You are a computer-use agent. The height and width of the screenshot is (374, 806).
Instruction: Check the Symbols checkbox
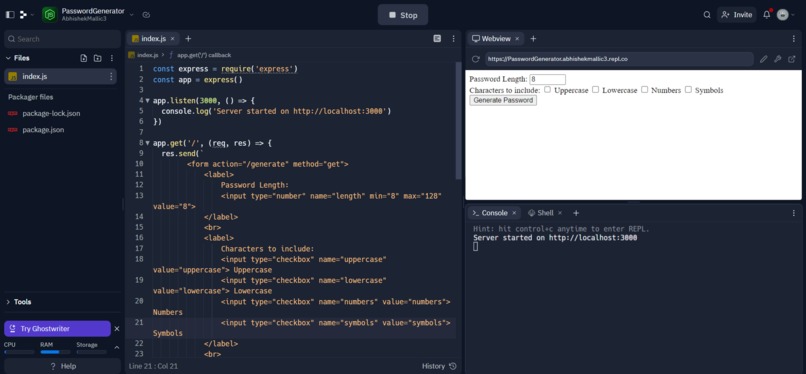point(688,89)
